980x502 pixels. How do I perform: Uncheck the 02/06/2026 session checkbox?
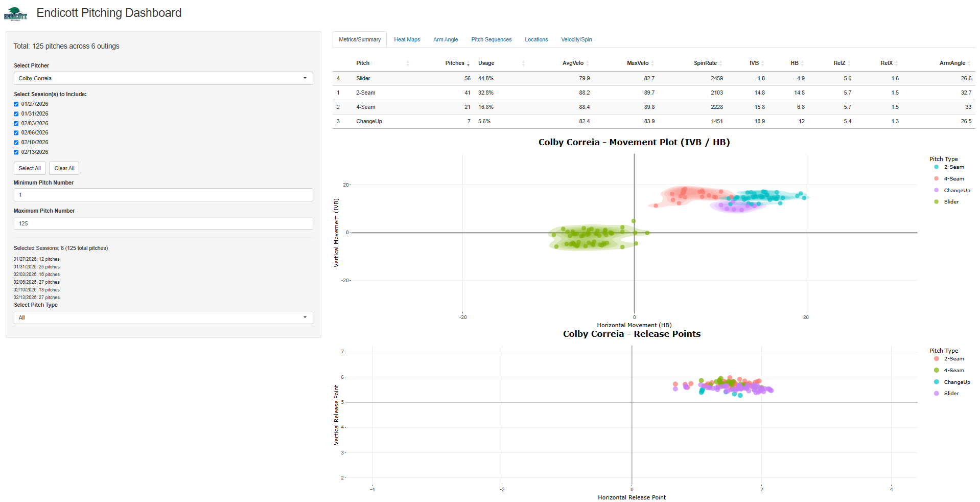pyautogui.click(x=16, y=133)
